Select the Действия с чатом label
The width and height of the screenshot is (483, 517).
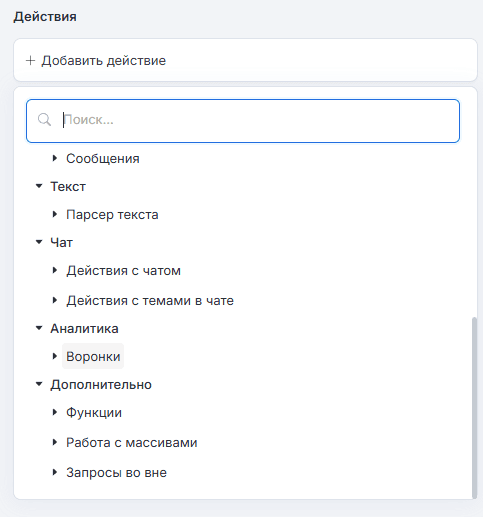pyautogui.click(x=123, y=271)
